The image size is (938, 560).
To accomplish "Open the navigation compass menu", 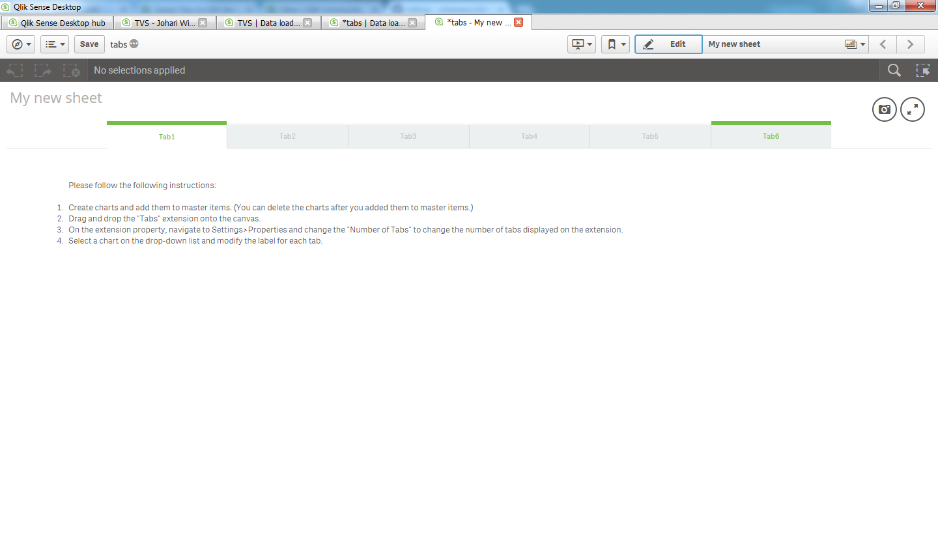I will (x=21, y=44).
